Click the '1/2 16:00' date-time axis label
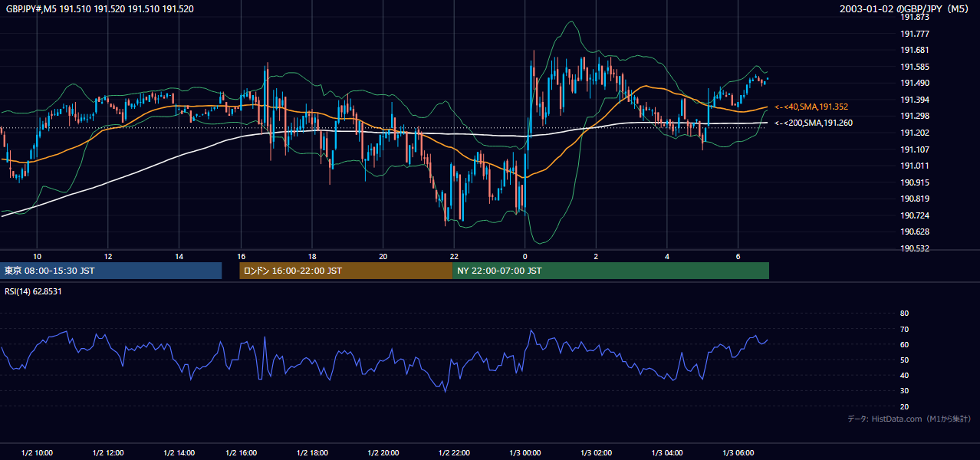The width and height of the screenshot is (980, 460). tap(241, 452)
